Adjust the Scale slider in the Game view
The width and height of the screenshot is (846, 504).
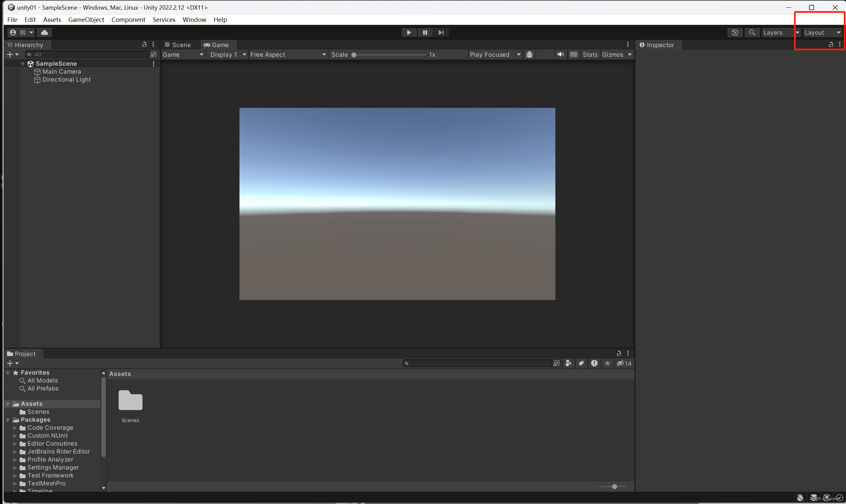[354, 54]
